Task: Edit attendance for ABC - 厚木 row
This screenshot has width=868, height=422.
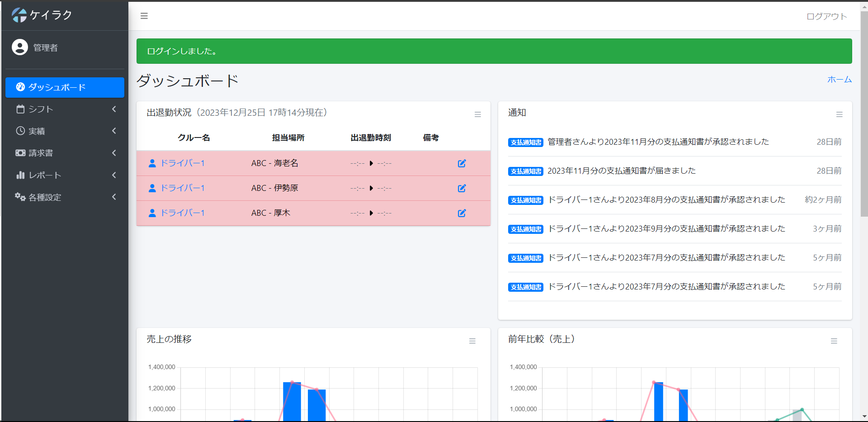Action: (x=462, y=213)
